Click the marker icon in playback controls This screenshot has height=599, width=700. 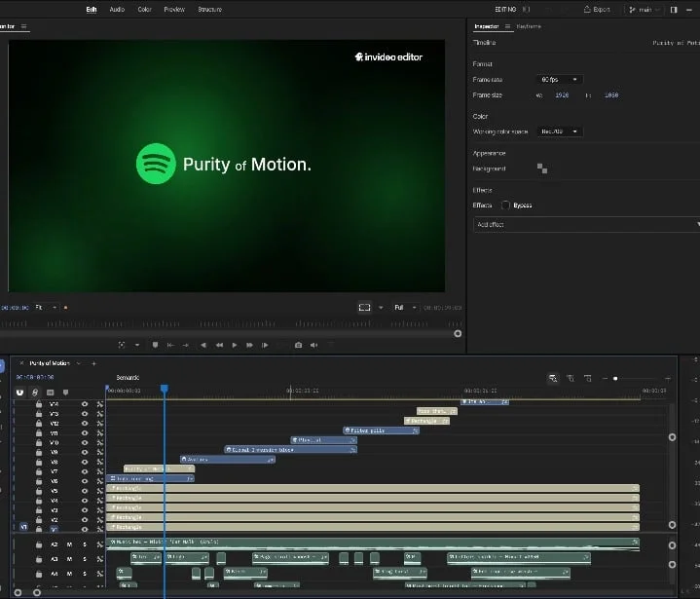tap(155, 345)
